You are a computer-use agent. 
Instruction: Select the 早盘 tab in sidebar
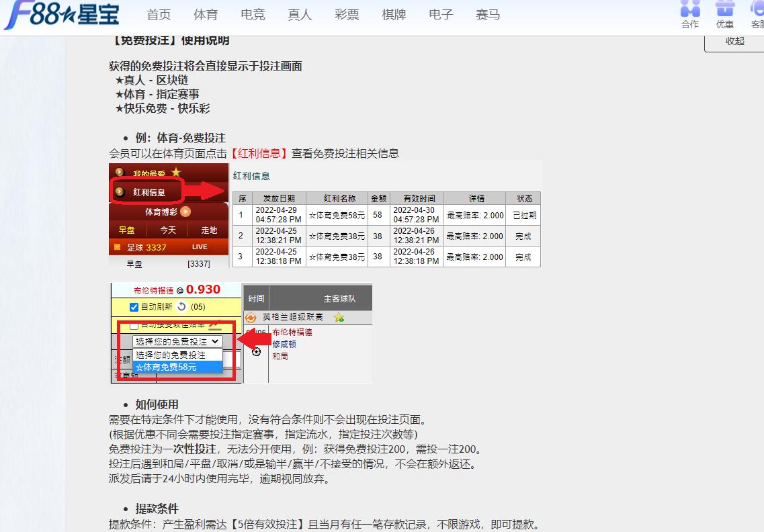coord(127,230)
